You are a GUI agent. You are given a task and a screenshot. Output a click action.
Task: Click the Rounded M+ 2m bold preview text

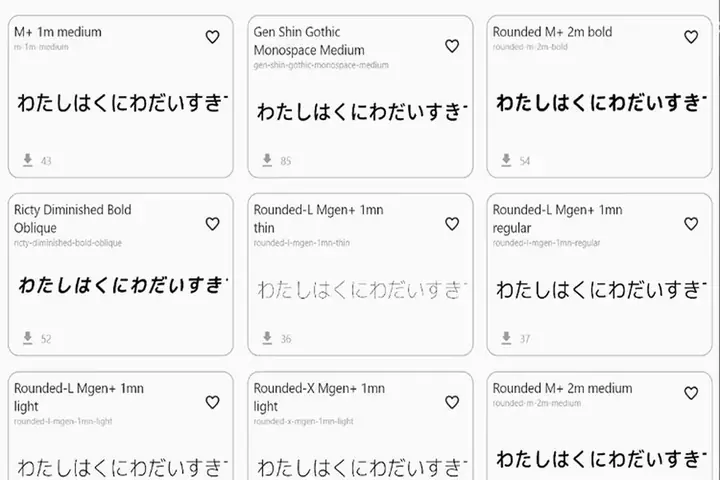pos(601,103)
